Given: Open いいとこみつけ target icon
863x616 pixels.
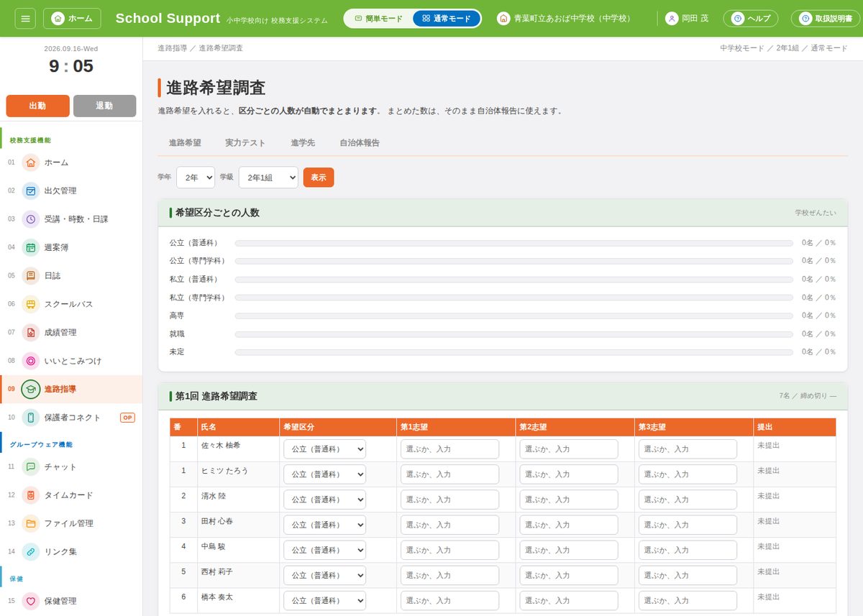Looking at the screenshot, I should 31,361.
